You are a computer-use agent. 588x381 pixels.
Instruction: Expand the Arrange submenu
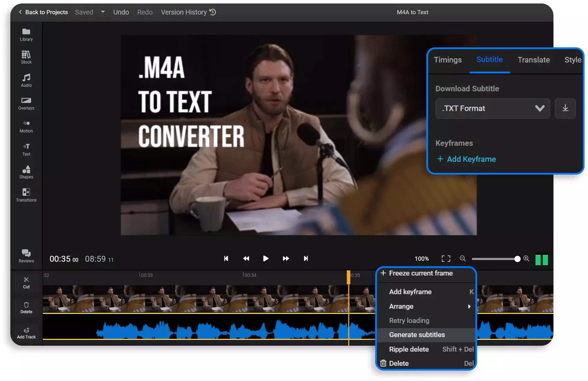pos(426,306)
